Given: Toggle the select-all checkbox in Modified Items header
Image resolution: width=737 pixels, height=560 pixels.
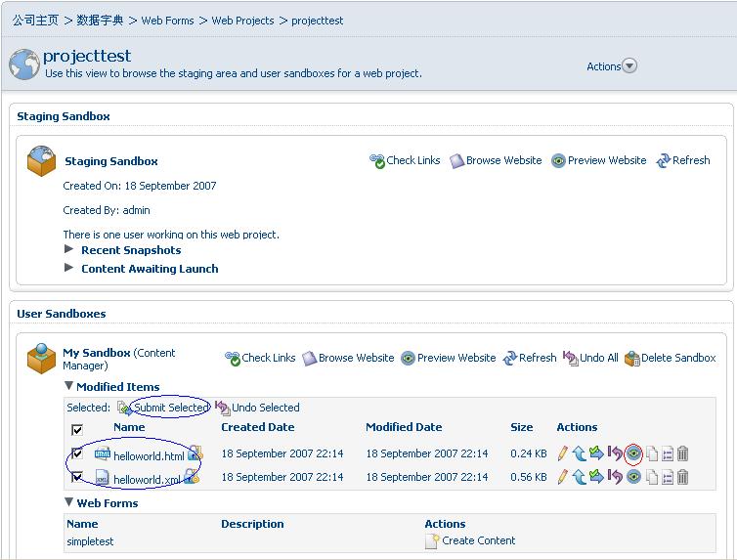Looking at the screenshot, I should [77, 429].
